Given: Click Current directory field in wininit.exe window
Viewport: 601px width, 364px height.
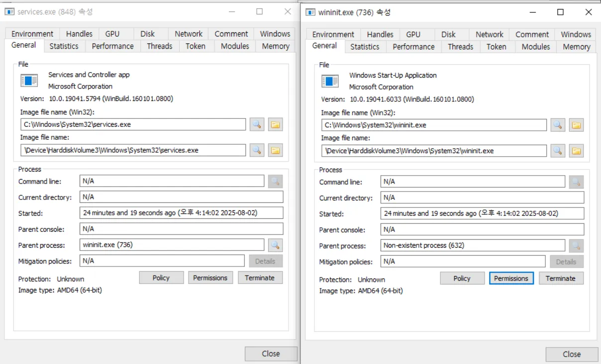Looking at the screenshot, I should pos(483,197).
